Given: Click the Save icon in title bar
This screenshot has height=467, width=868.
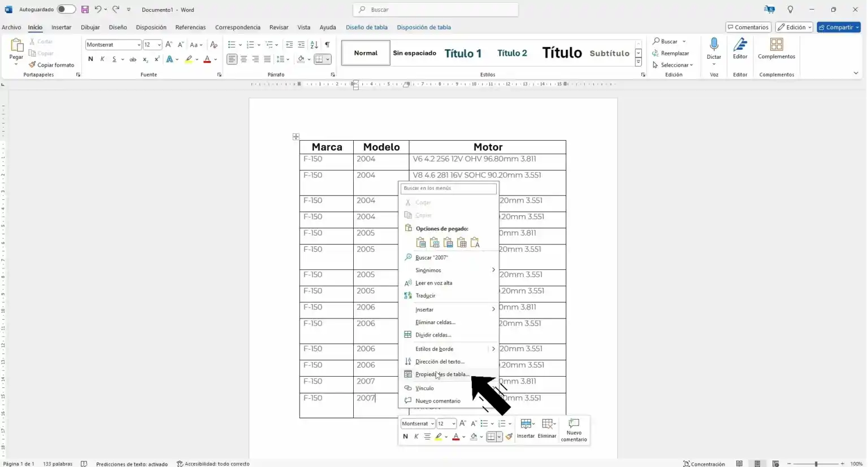Looking at the screenshot, I should (85, 10).
